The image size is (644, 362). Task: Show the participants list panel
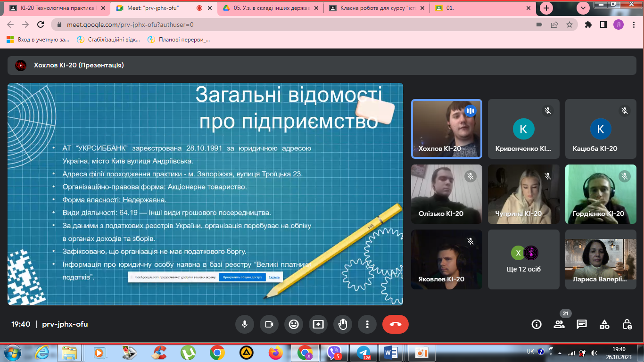[x=559, y=324]
